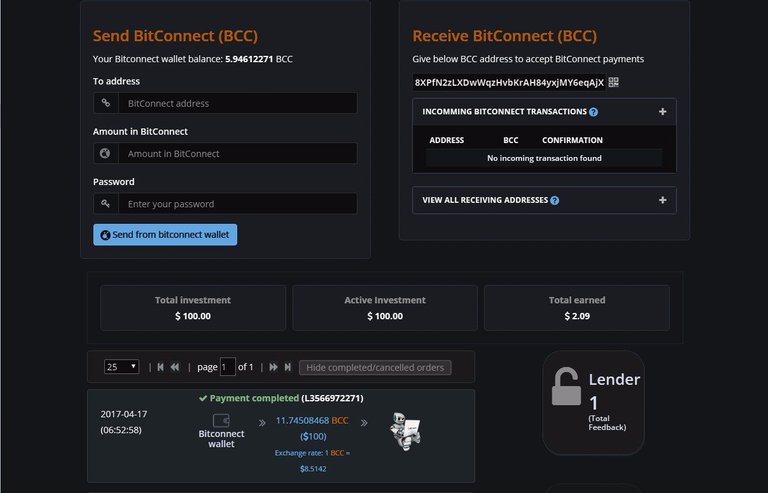Focus the Amount in BitConnect field
Screen dimensions: 768x493
pyautogui.click(x=237, y=153)
